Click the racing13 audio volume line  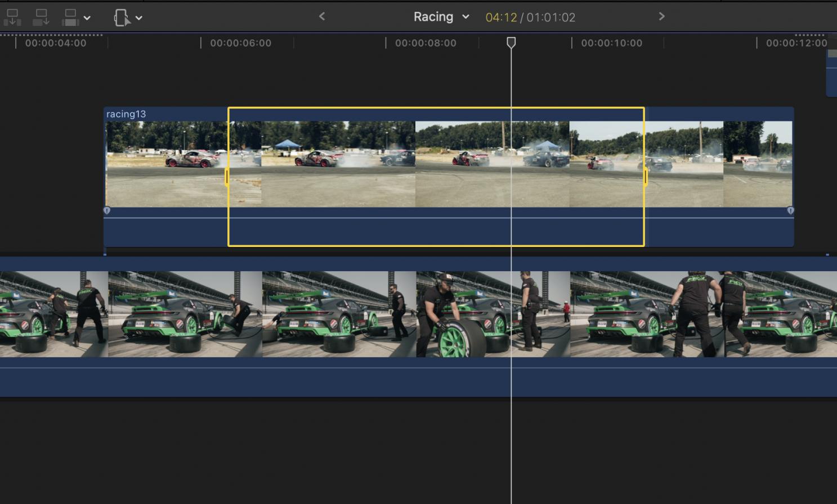pyautogui.click(x=394, y=218)
